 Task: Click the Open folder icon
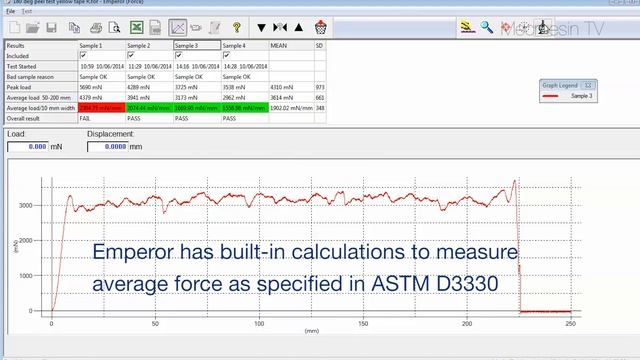[32, 28]
